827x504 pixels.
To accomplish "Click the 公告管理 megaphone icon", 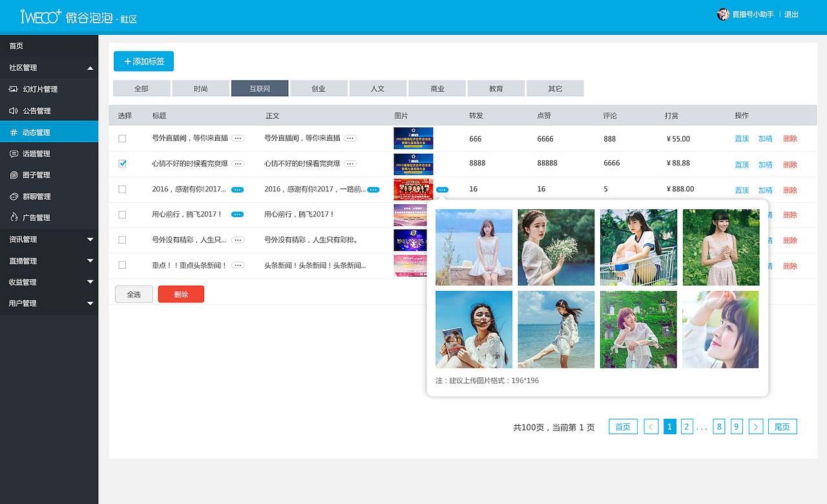I will tap(14, 110).
